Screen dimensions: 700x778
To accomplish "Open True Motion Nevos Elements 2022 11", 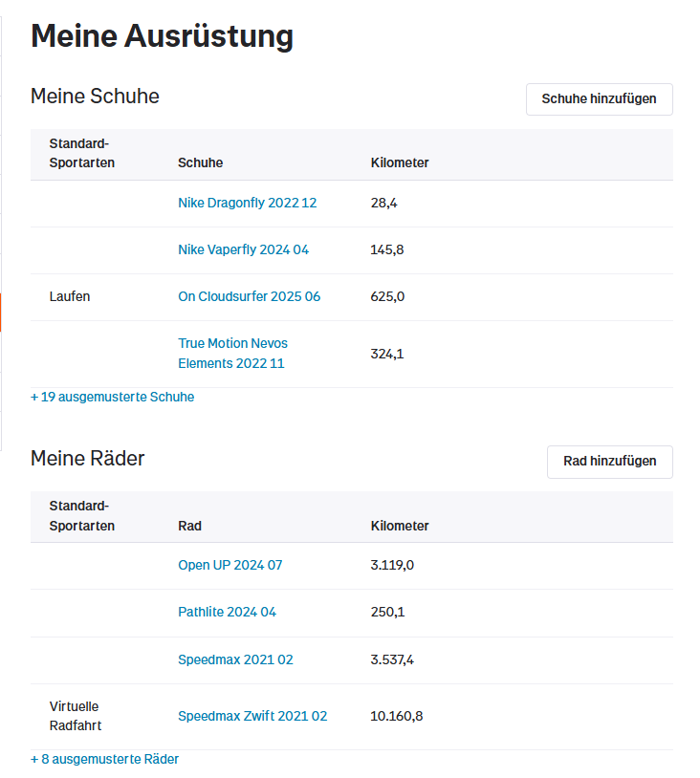I will point(232,354).
